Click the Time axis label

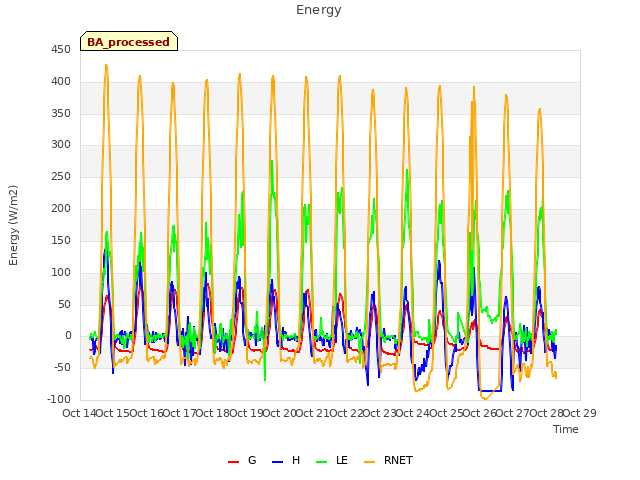(x=566, y=429)
